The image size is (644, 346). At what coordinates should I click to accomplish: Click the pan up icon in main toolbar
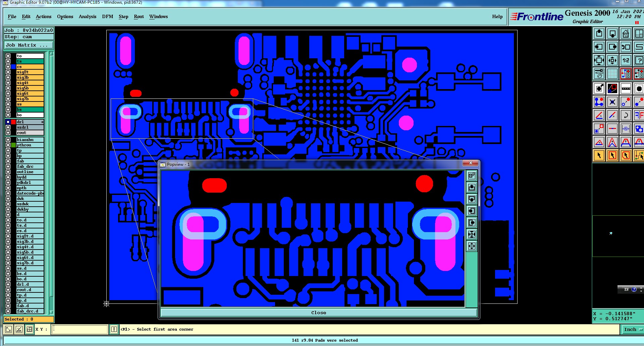(x=599, y=34)
